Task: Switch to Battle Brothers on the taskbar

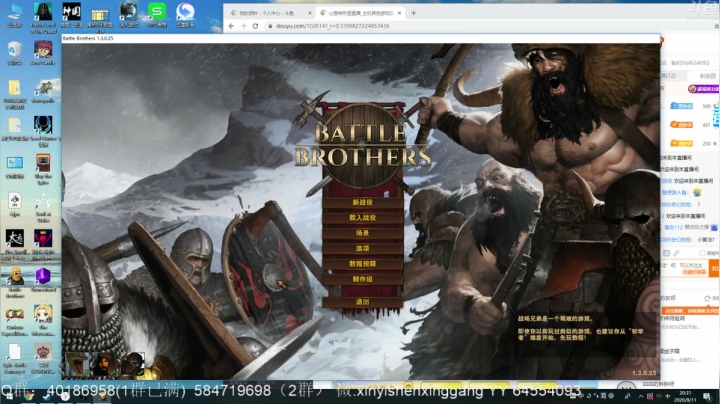Action: (x=102, y=396)
